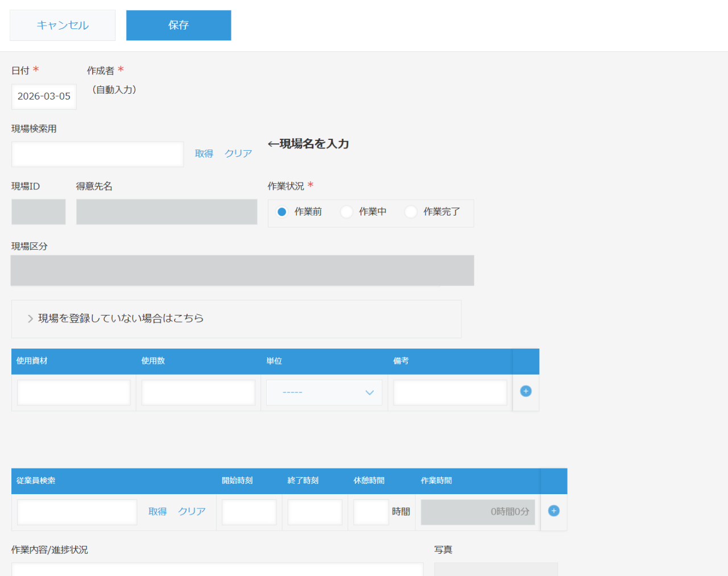
Task: Click the 終了時刻 end time field
Action: pos(315,512)
